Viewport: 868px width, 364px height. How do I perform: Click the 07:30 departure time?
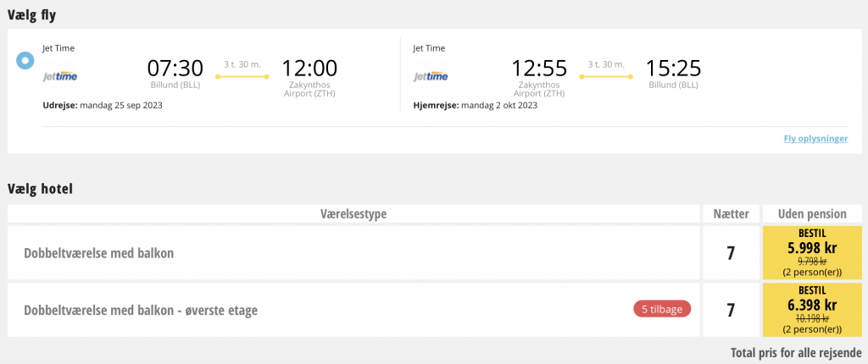175,68
